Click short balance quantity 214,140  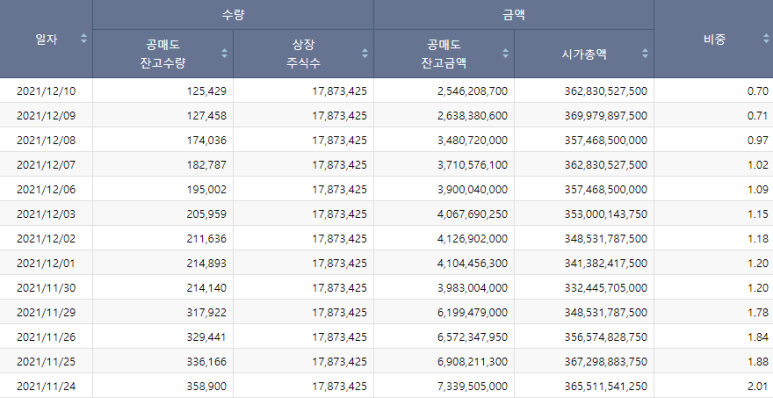pos(207,288)
